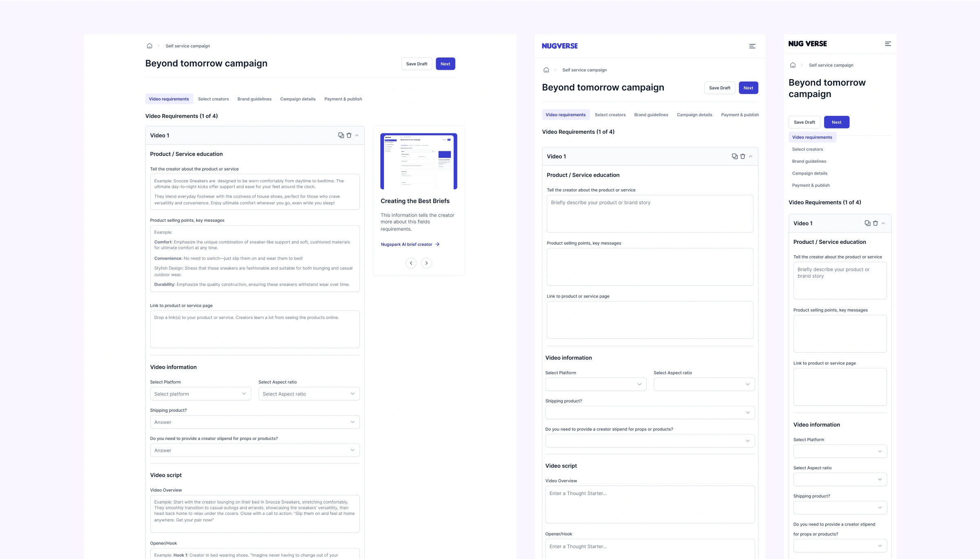
Task: Open hamburger menu next to NUGVERSE logo
Action: (x=752, y=46)
